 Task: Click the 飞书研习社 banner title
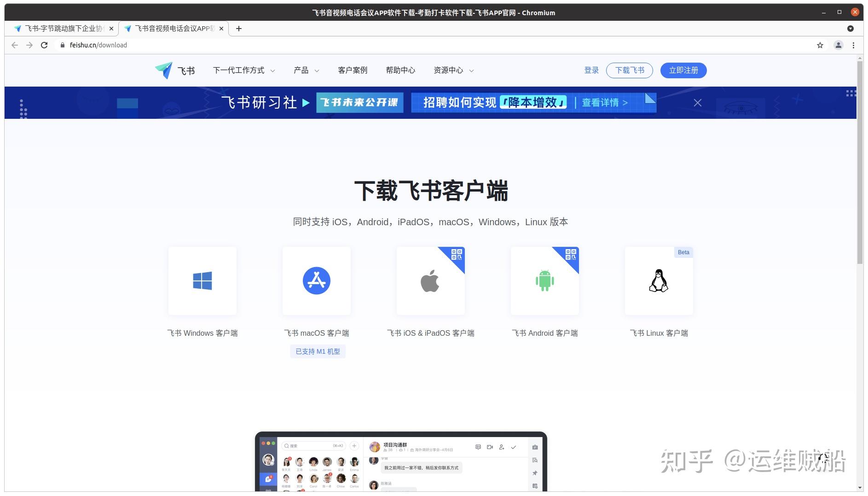click(259, 102)
